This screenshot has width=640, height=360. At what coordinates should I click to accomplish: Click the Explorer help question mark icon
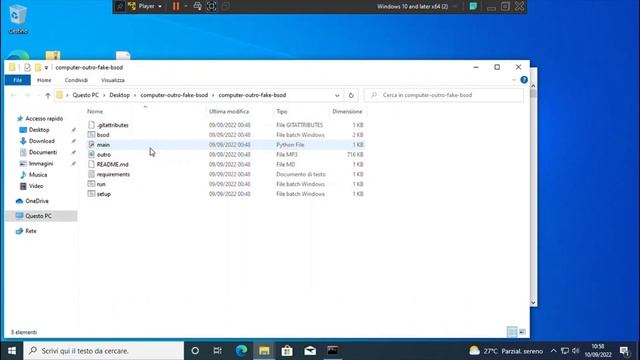click(524, 80)
